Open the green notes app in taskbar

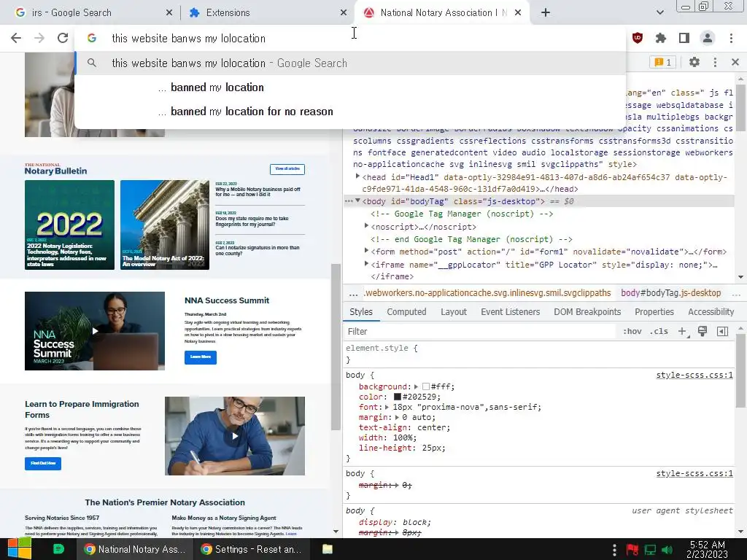(58, 549)
